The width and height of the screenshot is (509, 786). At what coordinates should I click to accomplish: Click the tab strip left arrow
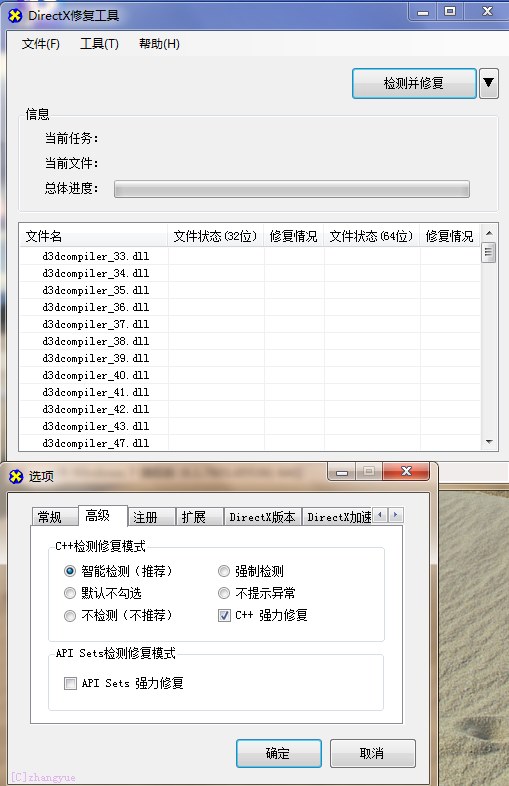point(381,515)
